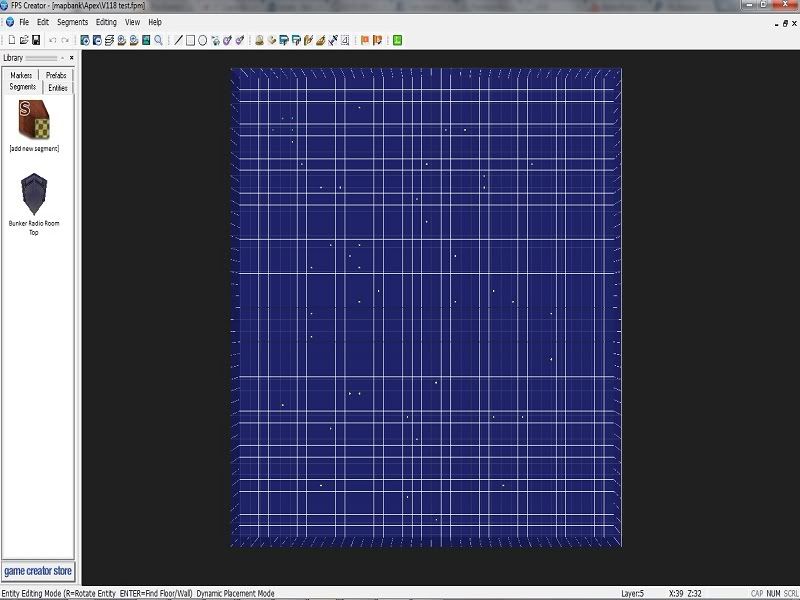Open the File menu

(x=24, y=22)
